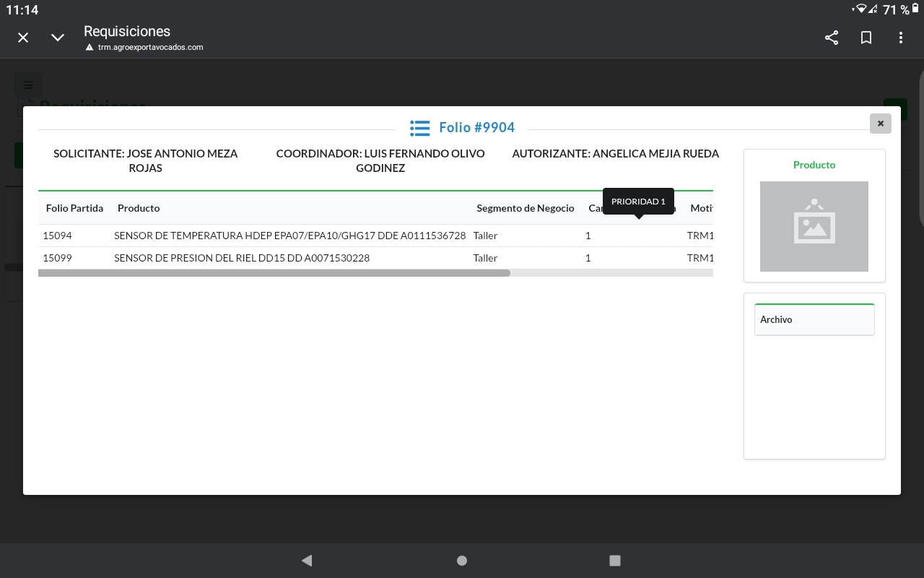Viewport: 924px width, 578px height.
Task: Close the browser custom tab
Action: click(23, 38)
